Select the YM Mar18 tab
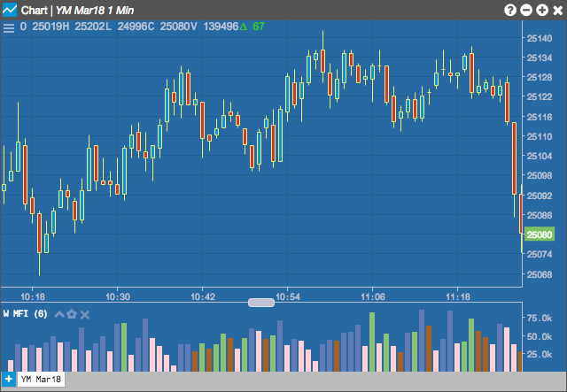Viewport: 567px width, 392px height. [x=41, y=380]
